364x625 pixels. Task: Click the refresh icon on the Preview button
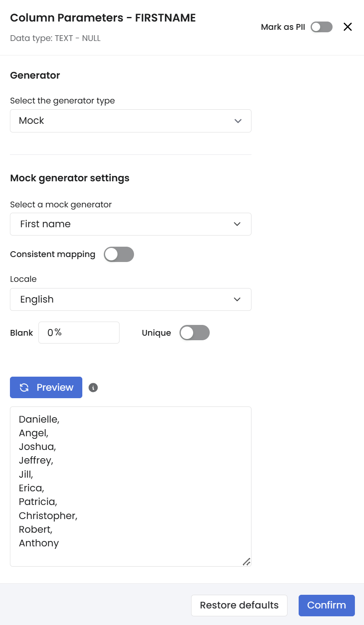click(x=24, y=387)
